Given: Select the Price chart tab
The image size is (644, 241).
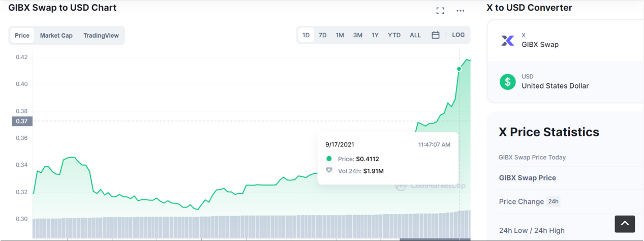Looking at the screenshot, I should pos(22,36).
